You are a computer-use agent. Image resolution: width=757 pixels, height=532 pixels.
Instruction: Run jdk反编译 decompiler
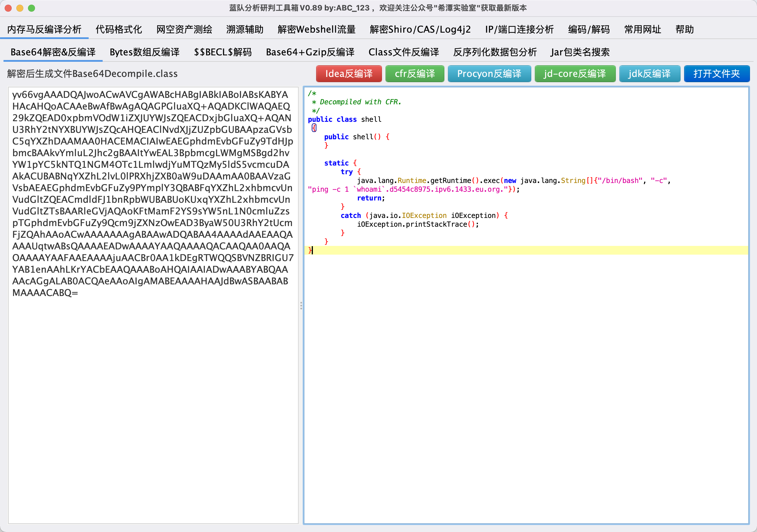(x=649, y=73)
